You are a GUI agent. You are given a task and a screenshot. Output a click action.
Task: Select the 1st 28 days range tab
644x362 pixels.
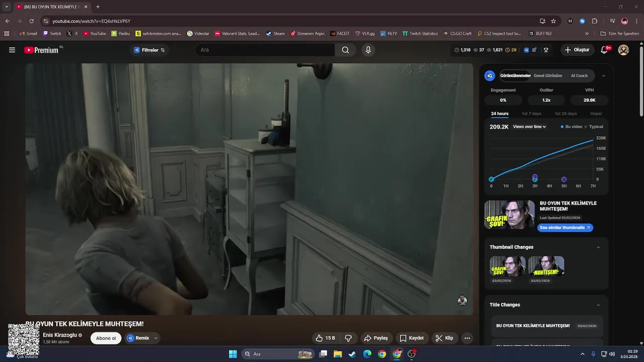pyautogui.click(x=566, y=114)
